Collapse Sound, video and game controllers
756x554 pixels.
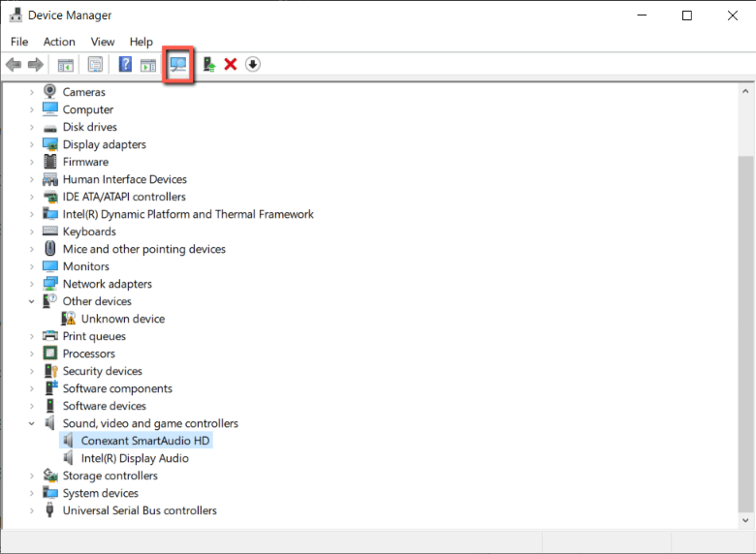[32, 423]
